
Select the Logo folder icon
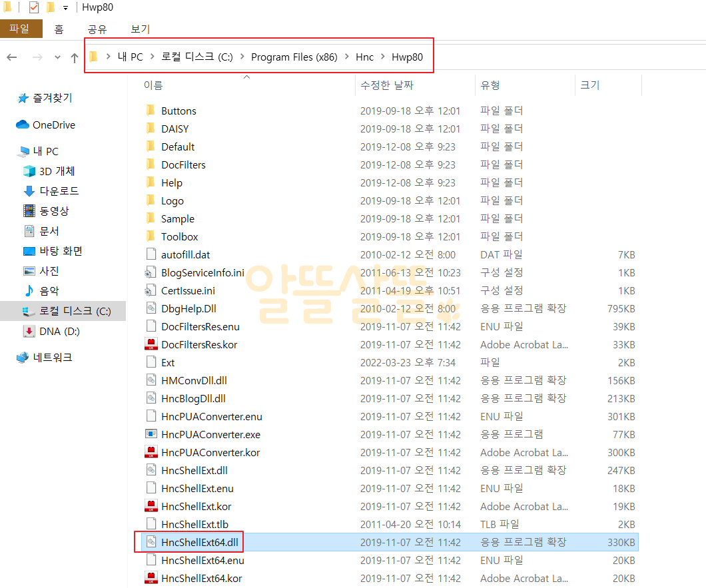click(151, 200)
